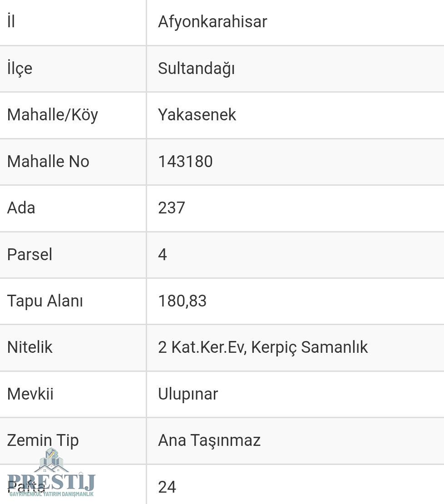Click the İl row label
The height and width of the screenshot is (504, 444).
[11, 21]
